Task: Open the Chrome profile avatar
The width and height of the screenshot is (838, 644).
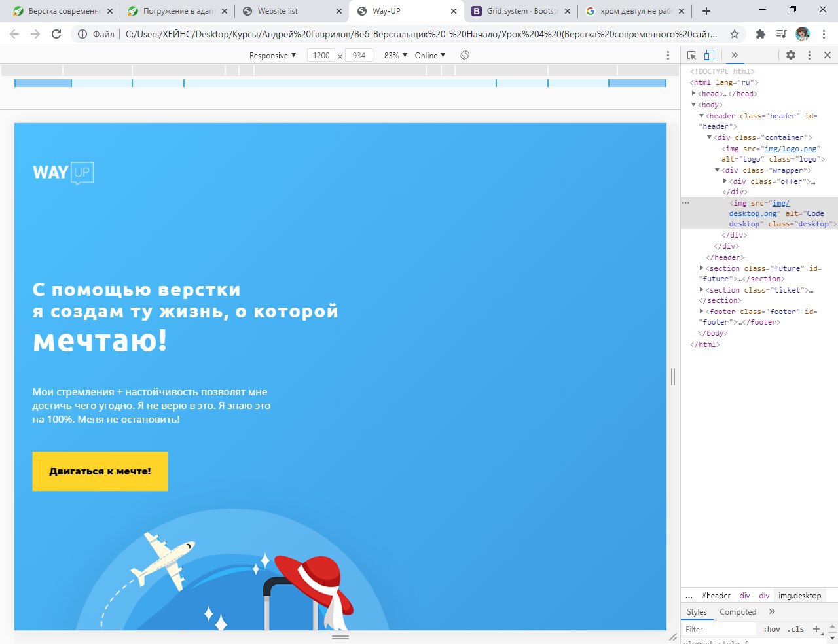Action: [803, 34]
